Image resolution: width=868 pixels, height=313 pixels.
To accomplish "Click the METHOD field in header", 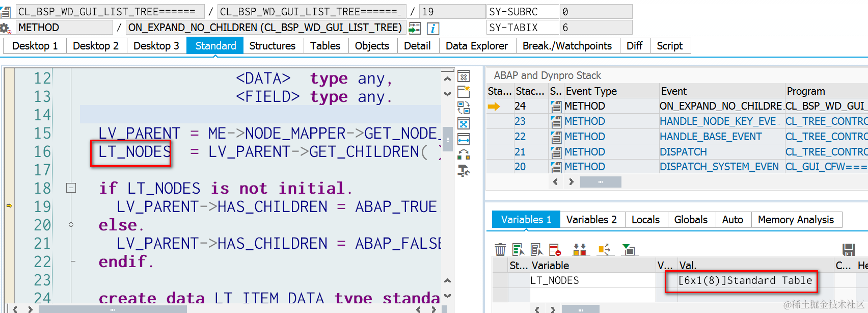I will click(x=64, y=28).
